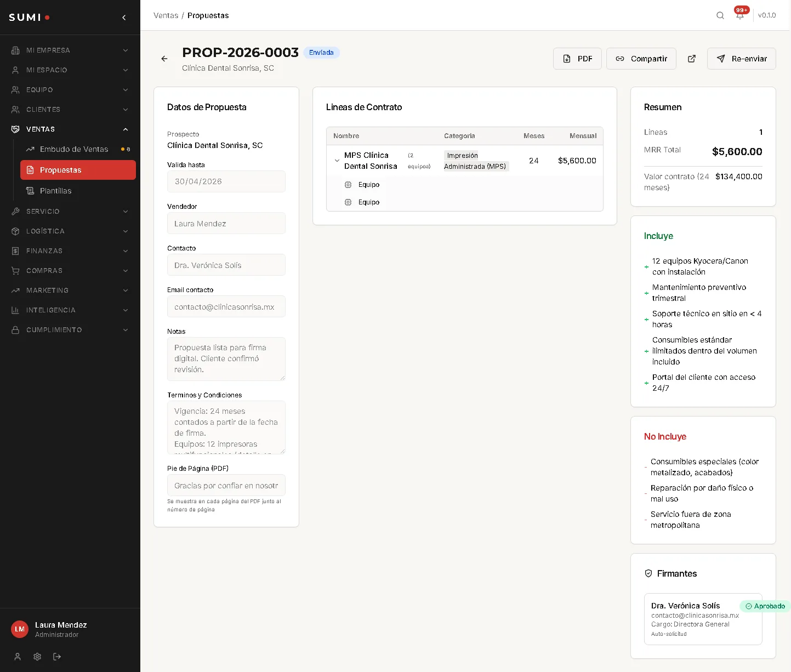Click the search magnifier icon

coord(720,15)
